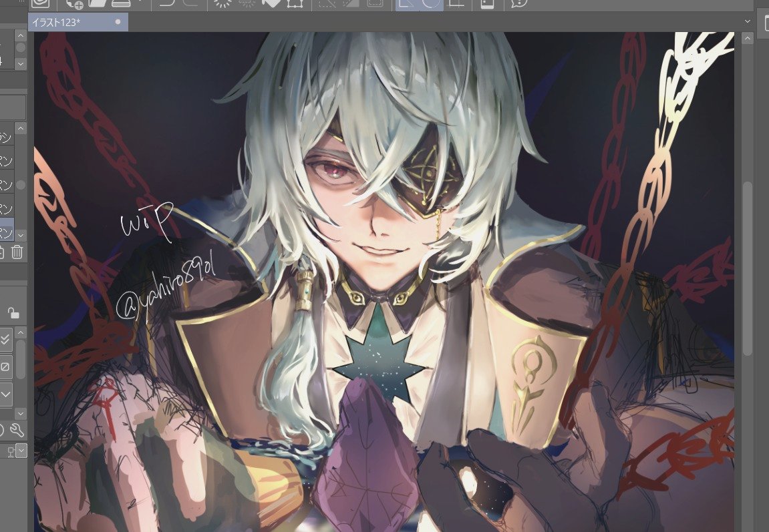Toggle Snap to Special Ruler
The height and width of the screenshot is (532, 769).
pos(431,4)
